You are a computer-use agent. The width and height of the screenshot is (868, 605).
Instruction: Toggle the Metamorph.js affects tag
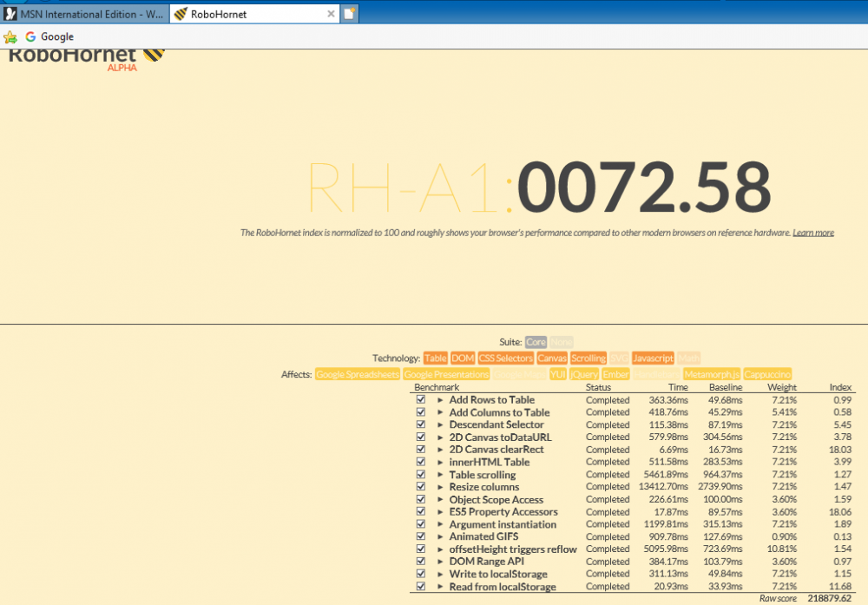pos(712,374)
